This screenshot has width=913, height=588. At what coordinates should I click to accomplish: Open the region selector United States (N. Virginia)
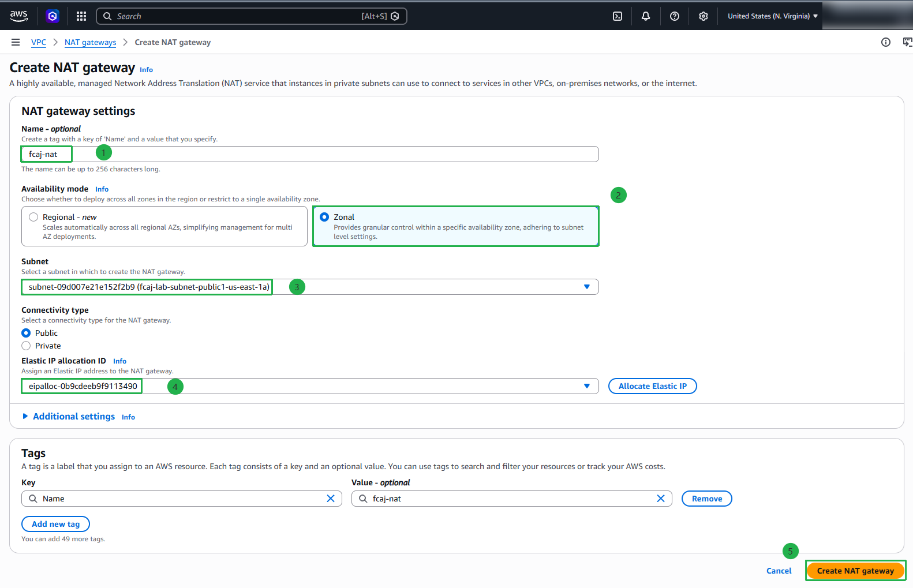[x=773, y=16]
